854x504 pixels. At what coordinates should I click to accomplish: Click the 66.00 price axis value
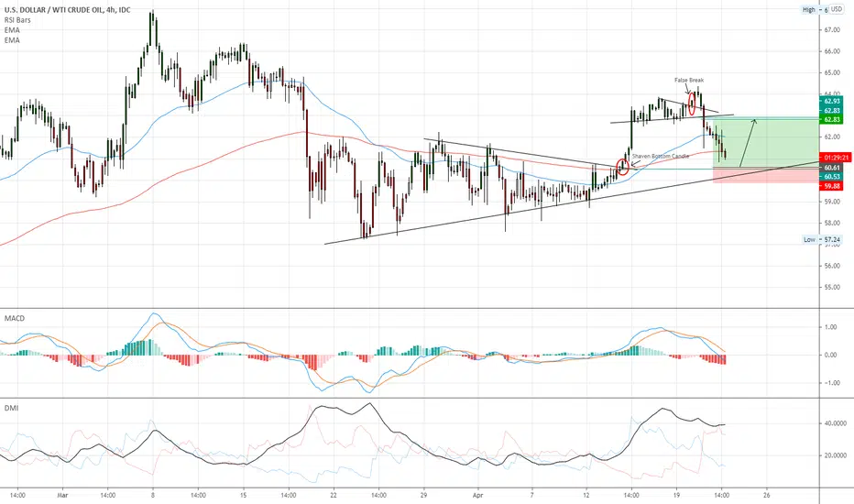point(832,51)
